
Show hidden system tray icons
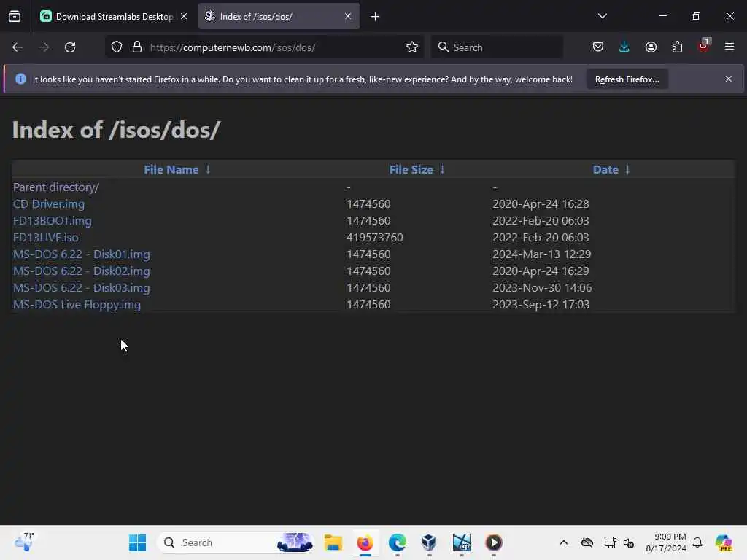tap(564, 542)
